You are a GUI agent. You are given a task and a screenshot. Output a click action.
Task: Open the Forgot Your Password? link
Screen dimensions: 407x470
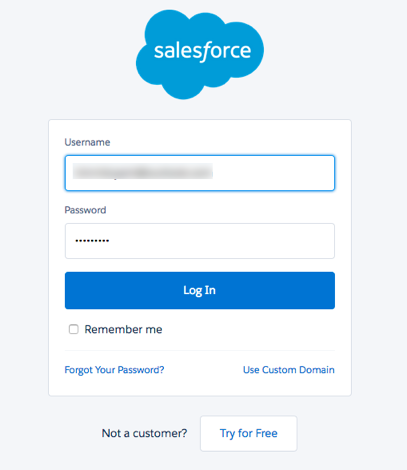[x=114, y=370]
